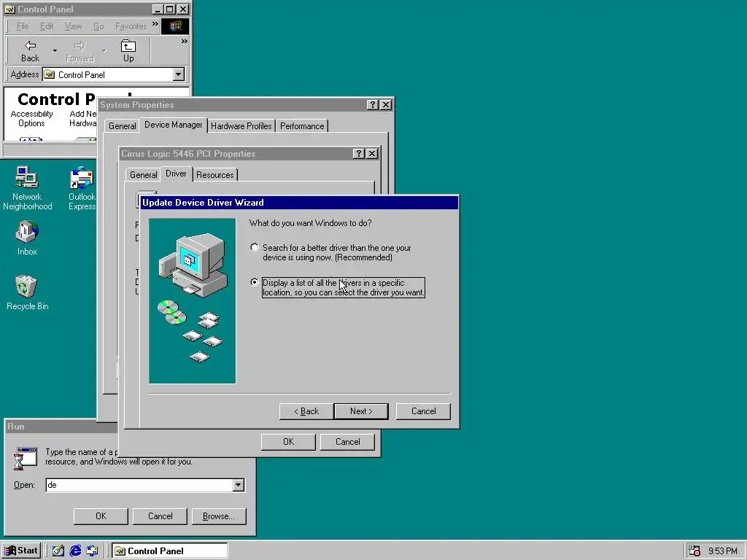Viewport: 747px width, 560px height.
Task: Switch to General tab in System Properties
Action: (122, 126)
